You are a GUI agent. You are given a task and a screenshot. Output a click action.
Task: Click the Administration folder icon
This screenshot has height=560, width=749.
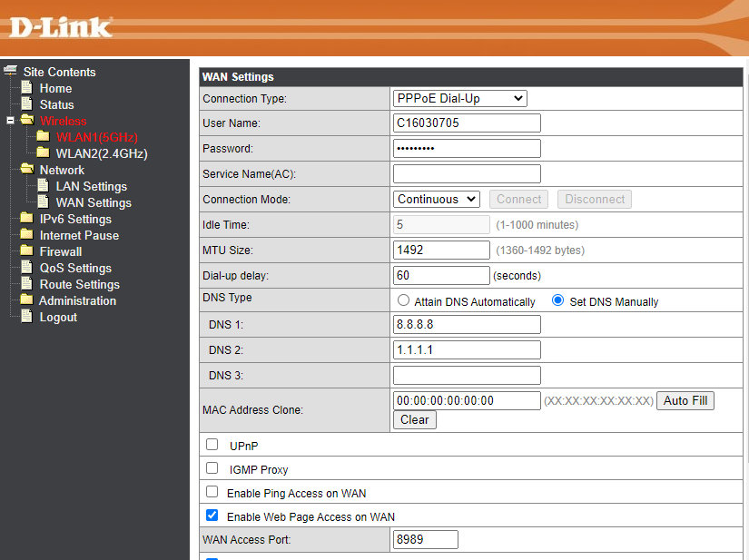point(25,300)
